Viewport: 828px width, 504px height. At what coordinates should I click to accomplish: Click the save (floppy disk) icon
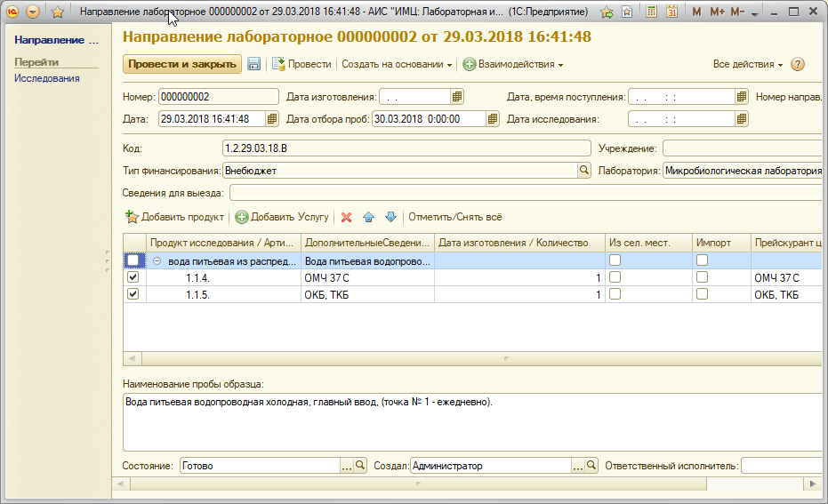253,64
